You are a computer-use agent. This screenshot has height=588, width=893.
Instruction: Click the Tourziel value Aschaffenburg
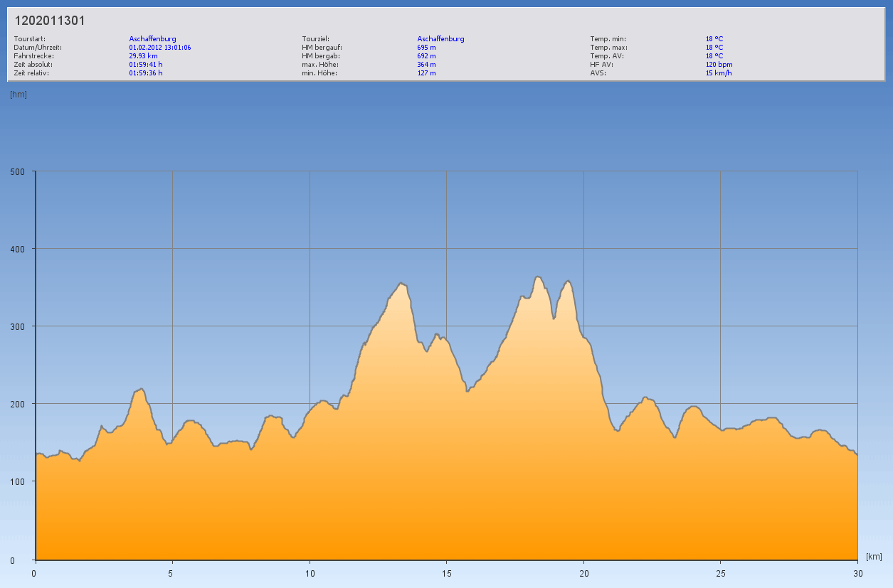(x=440, y=39)
